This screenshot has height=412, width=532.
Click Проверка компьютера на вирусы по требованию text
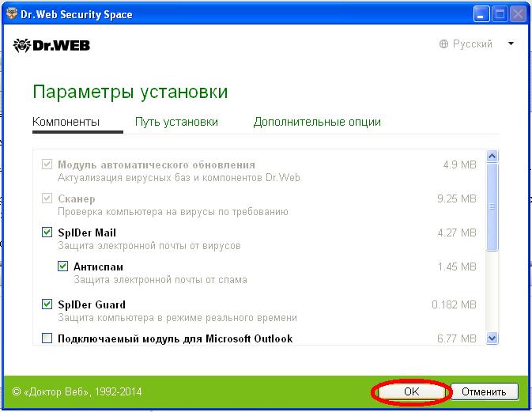(x=173, y=212)
